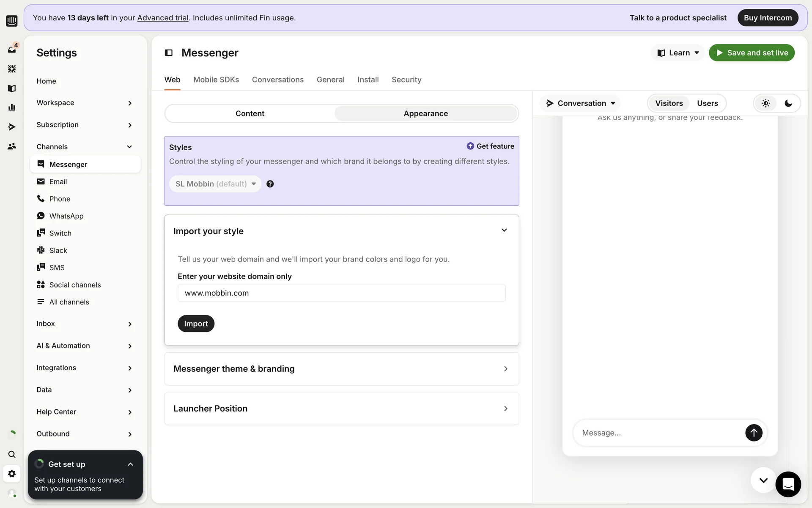Open the Knowledge book icon in rail

pos(12,88)
